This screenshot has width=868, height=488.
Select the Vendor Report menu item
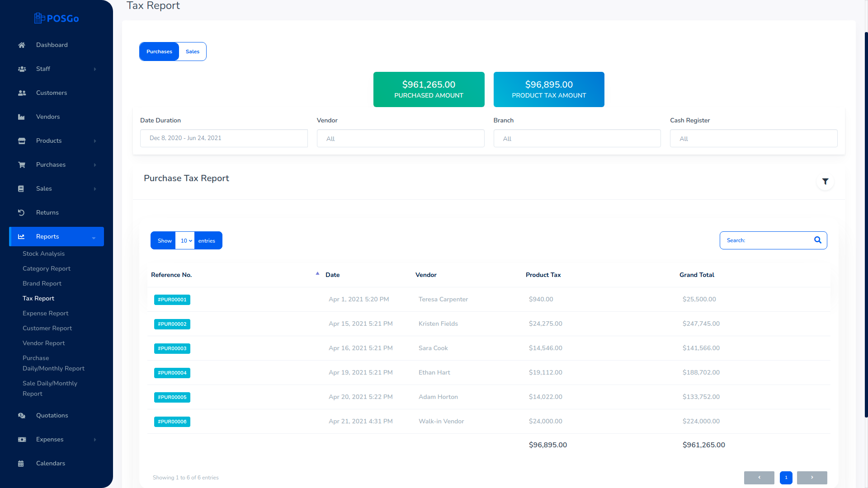coord(43,343)
